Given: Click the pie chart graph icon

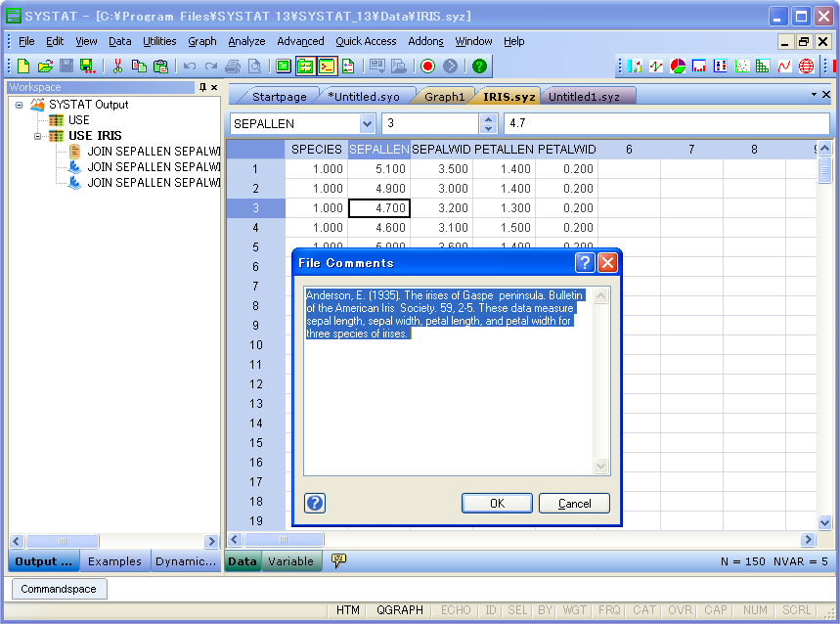Looking at the screenshot, I should click(x=678, y=66).
